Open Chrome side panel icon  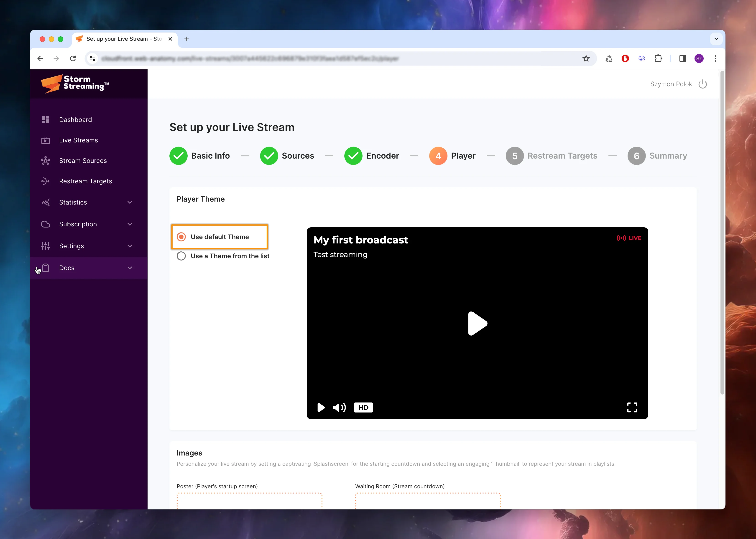683,58
